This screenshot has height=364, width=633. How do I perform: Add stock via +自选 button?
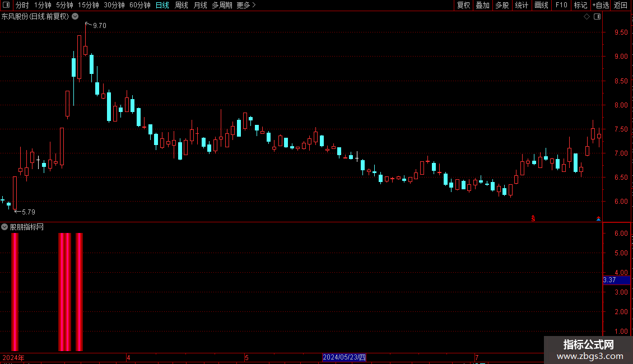pos(601,5)
